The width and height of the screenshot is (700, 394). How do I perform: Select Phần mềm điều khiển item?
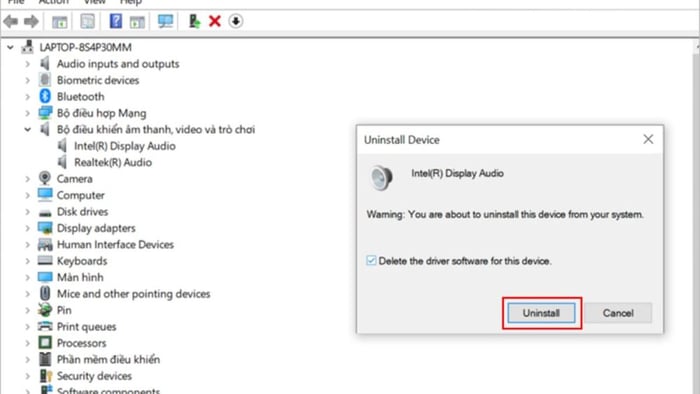point(108,359)
